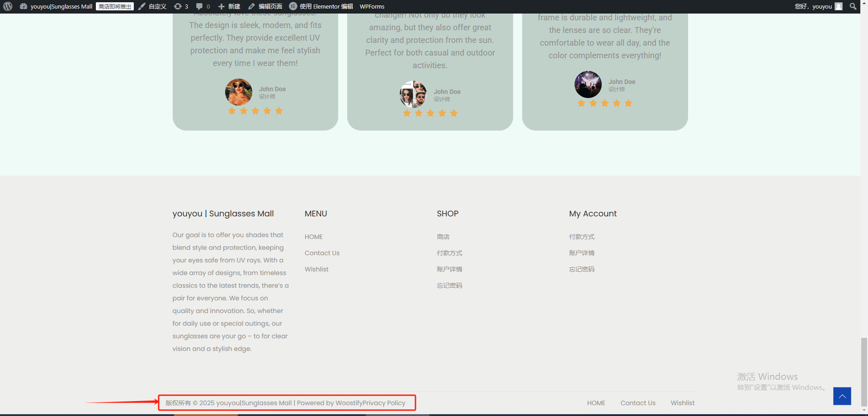Click the scroll-to-top arrow button
The image size is (868, 416).
tap(842, 396)
